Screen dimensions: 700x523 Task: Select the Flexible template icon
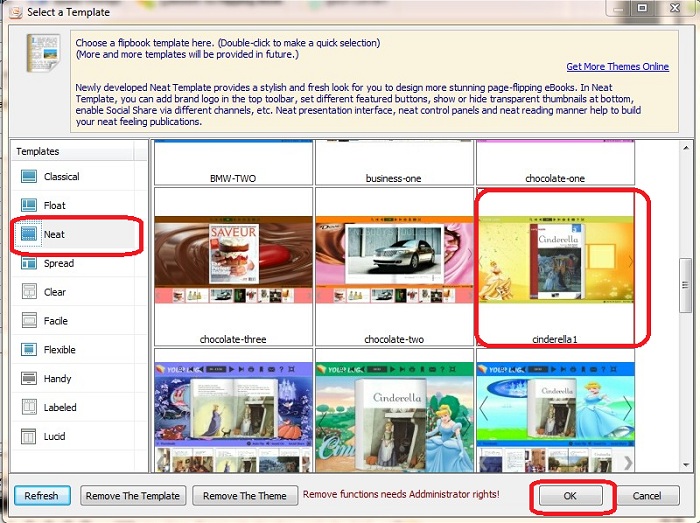(x=29, y=349)
